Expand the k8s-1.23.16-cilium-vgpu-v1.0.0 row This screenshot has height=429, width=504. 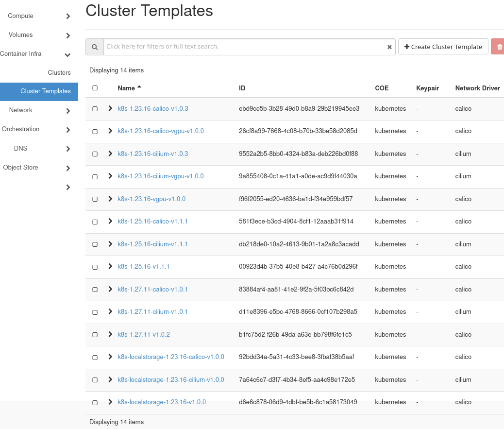(x=110, y=176)
